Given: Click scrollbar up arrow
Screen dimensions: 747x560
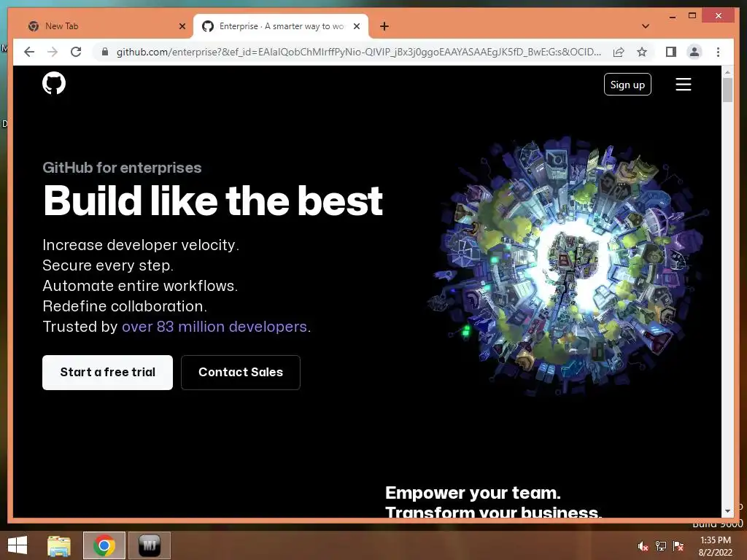Looking at the screenshot, I should pyautogui.click(x=727, y=71).
